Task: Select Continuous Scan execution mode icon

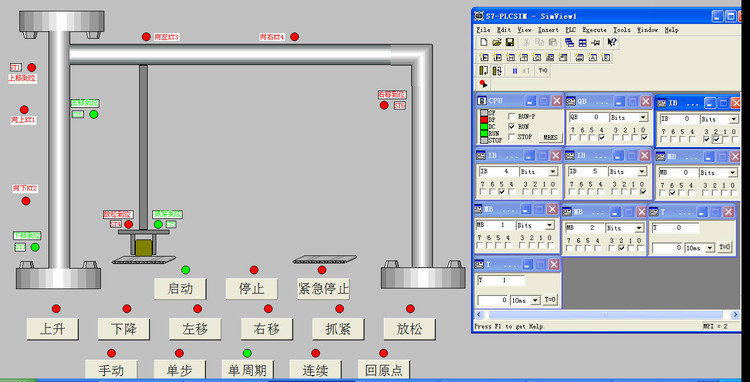Action: point(497,71)
